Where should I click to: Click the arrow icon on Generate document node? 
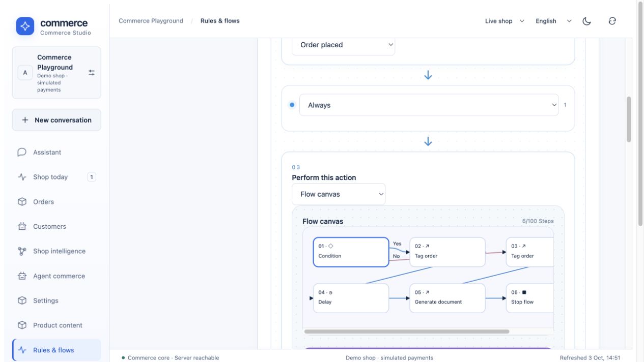pos(427,292)
